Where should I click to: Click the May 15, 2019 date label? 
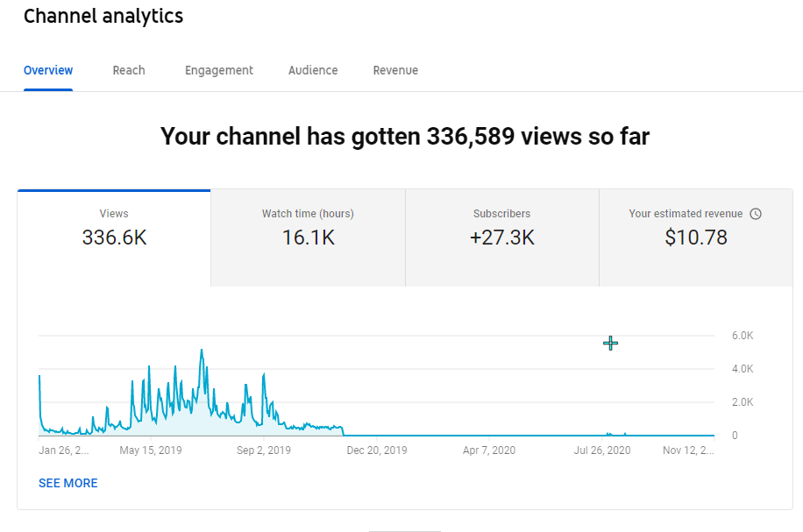[151, 450]
